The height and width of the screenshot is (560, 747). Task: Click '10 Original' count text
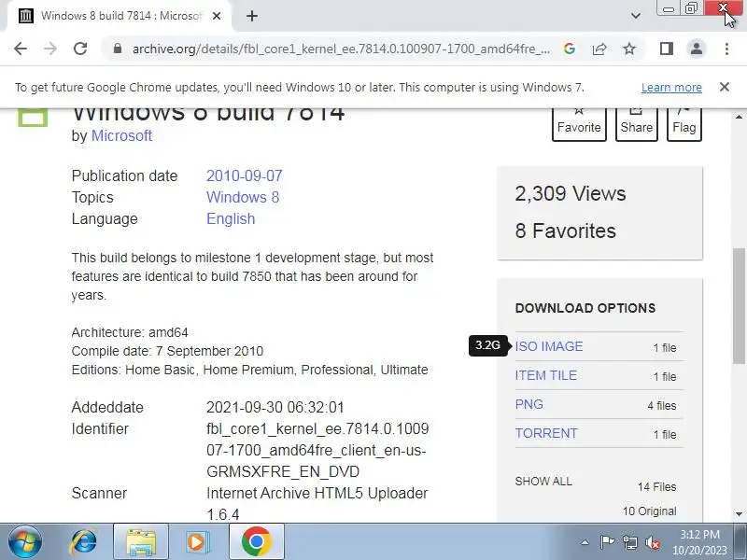coord(649,511)
